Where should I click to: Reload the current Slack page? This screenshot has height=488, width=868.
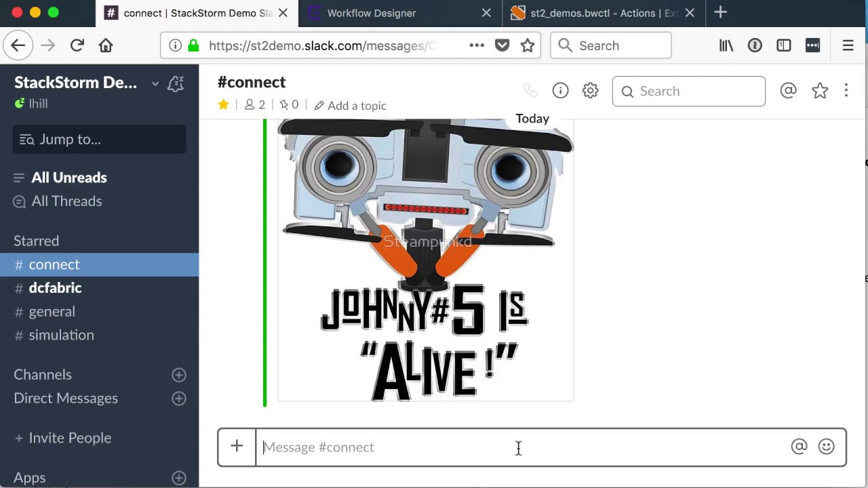point(77,45)
